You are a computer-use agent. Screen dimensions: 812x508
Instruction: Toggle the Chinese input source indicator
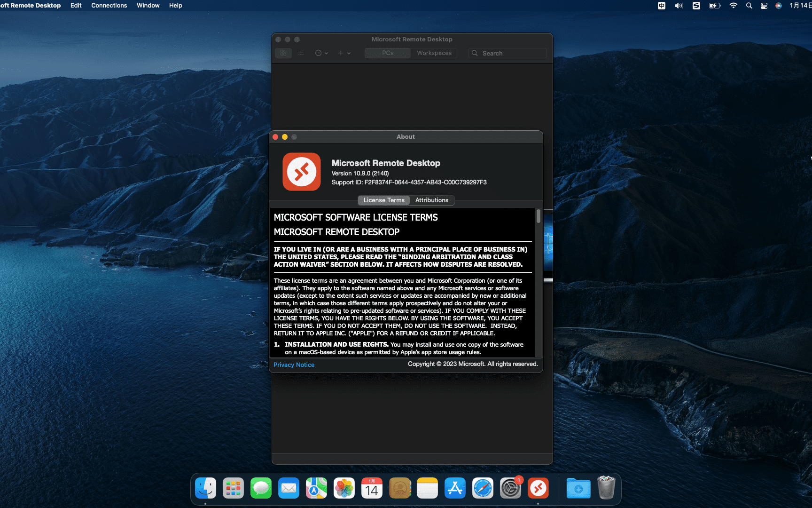[x=662, y=6]
